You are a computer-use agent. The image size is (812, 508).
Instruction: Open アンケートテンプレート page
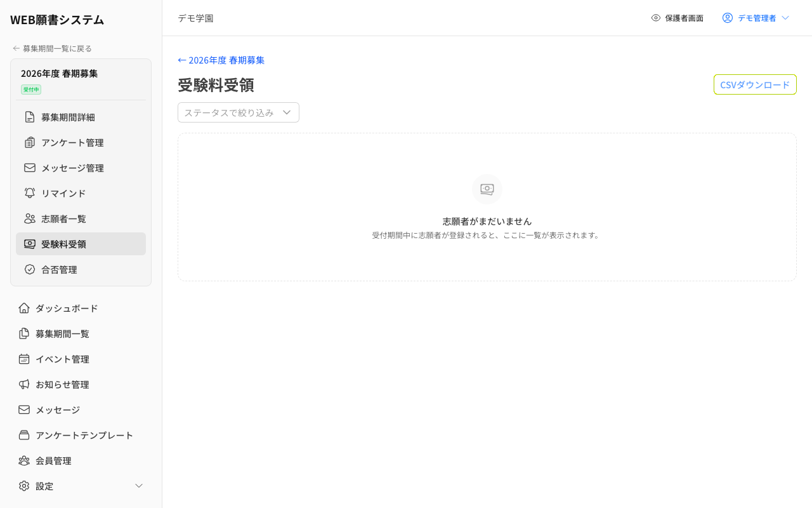click(x=81, y=435)
